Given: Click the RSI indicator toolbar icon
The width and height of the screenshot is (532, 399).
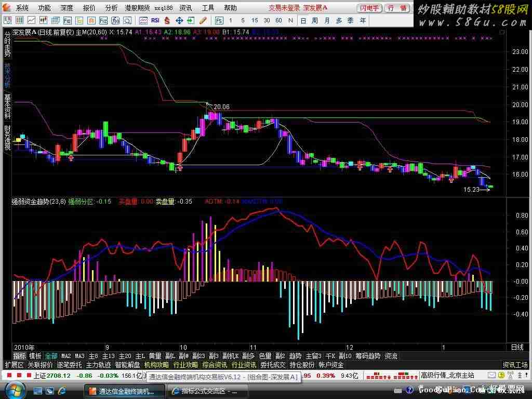Looking at the screenshot, I should [x=155, y=20].
